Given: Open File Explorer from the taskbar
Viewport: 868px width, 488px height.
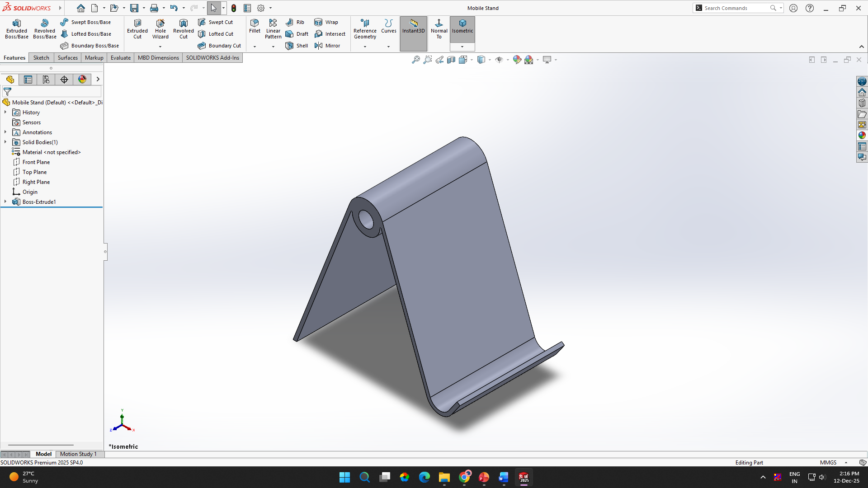Looking at the screenshot, I should pos(444,477).
